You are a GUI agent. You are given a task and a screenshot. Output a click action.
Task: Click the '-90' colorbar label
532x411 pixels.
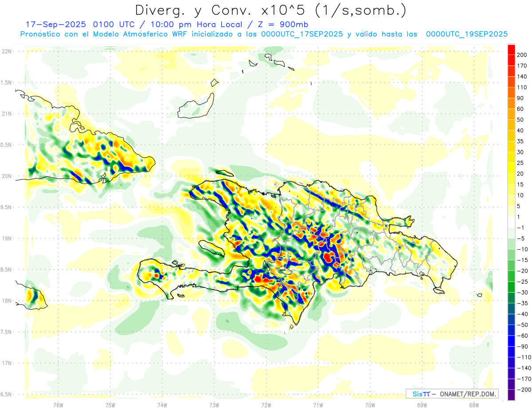coord(522,346)
